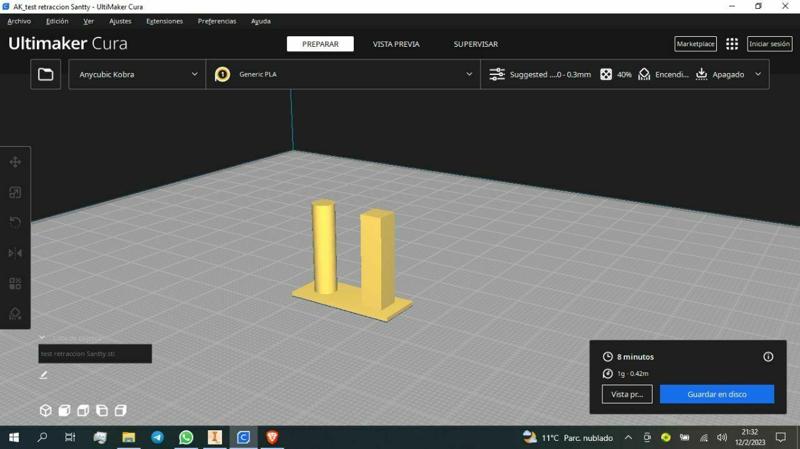Select the Move tool in left toolbar
The image size is (800, 449).
coord(15,162)
